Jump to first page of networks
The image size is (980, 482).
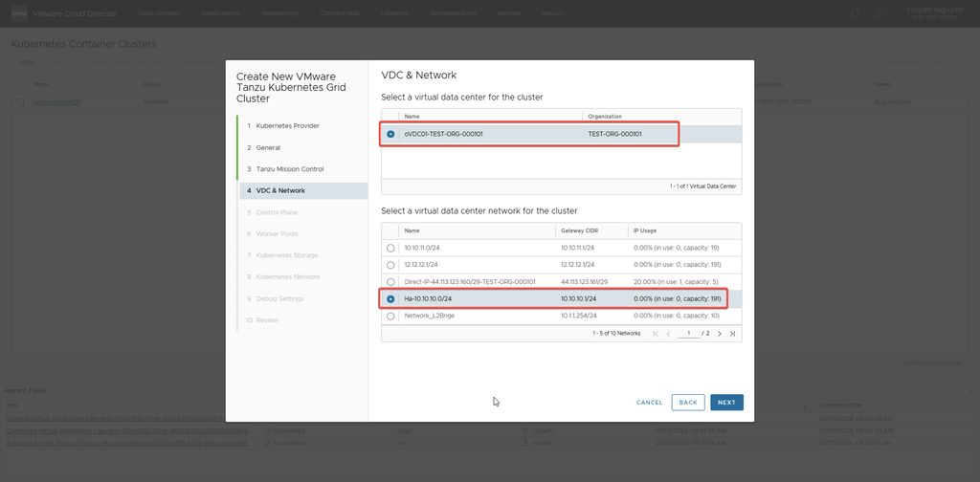[x=656, y=334]
